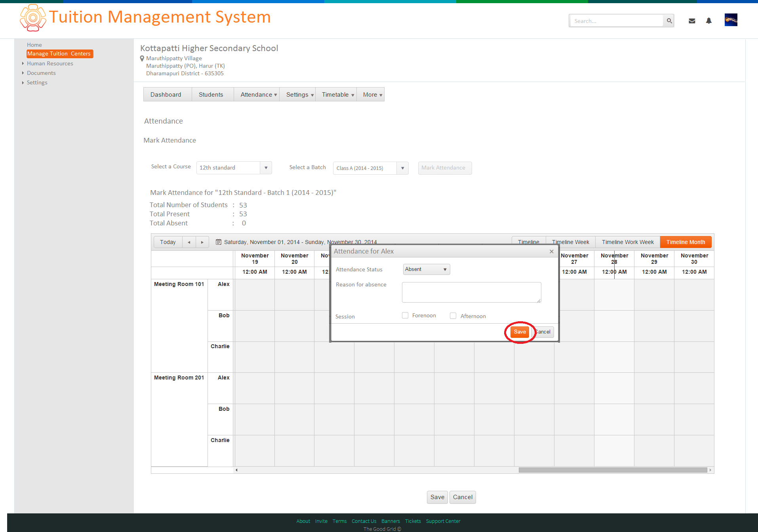Viewport: 758px width, 532px height.
Task: Check the Forenoon session checkbox
Action: click(405, 315)
